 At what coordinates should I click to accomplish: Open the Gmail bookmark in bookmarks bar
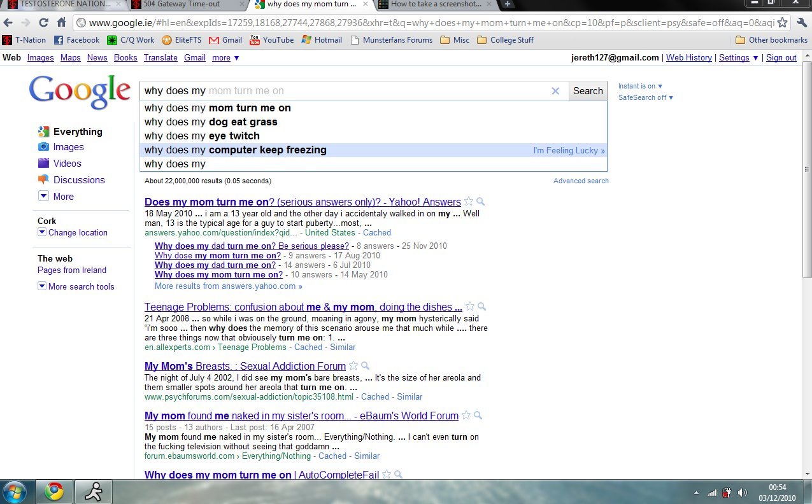[x=225, y=39]
